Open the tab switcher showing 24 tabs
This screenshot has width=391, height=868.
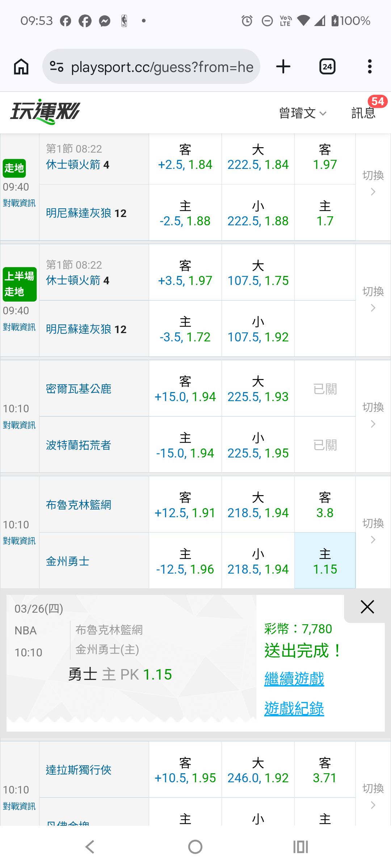(x=327, y=67)
